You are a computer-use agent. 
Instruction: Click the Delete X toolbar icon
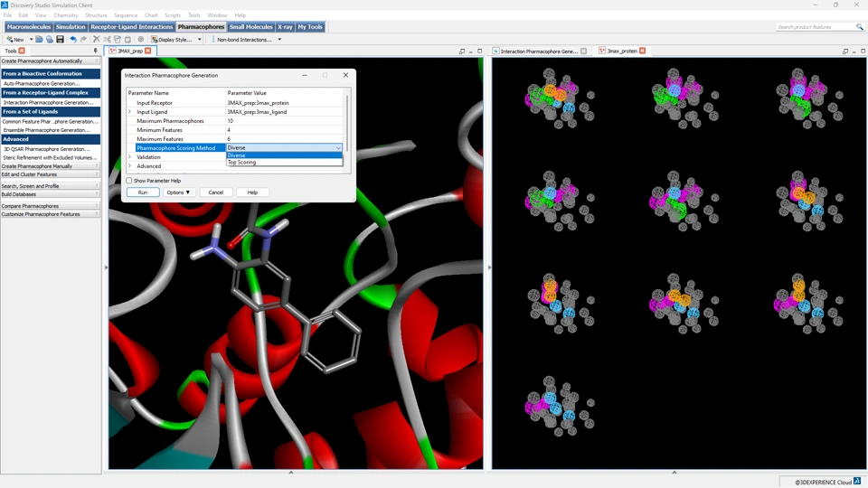(97, 39)
